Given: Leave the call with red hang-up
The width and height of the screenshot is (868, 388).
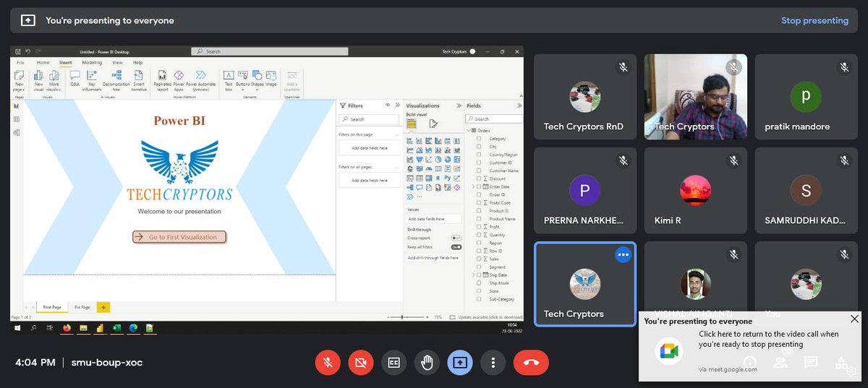Looking at the screenshot, I should pyautogui.click(x=531, y=363).
